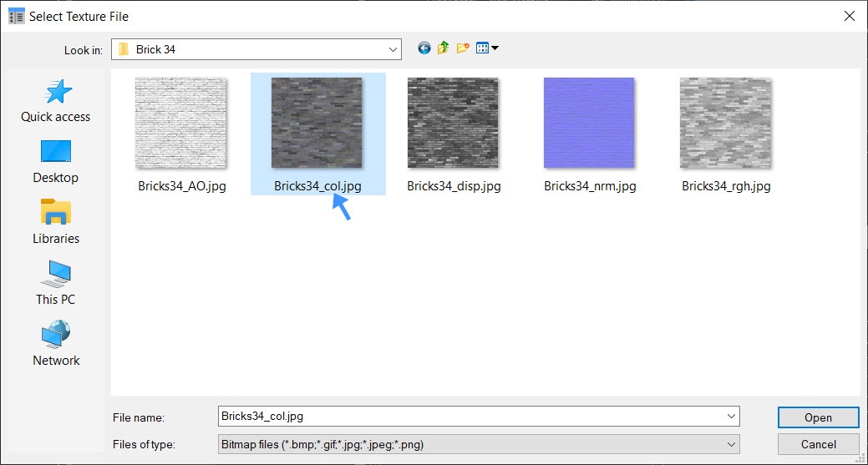Go to Desktop in the sidebar

(x=55, y=161)
